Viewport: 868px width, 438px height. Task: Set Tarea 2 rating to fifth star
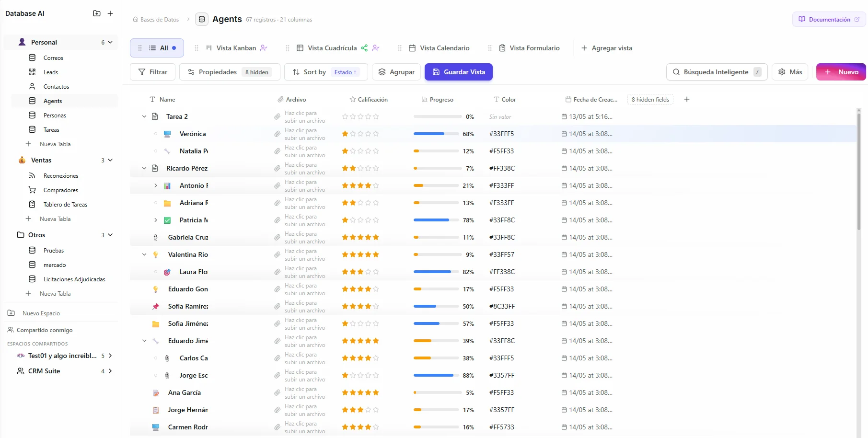pyautogui.click(x=376, y=116)
